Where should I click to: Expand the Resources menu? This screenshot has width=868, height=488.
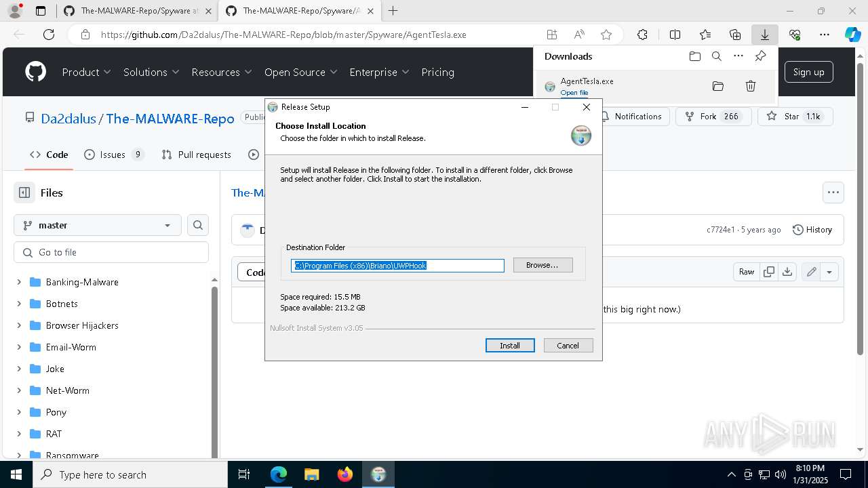222,72
